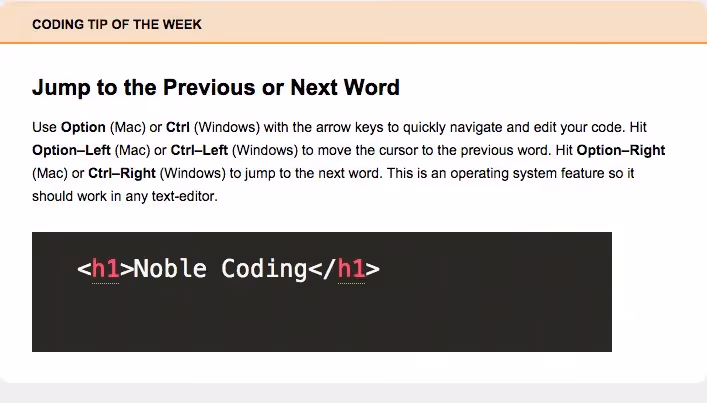Click the code example image showing Noble Coding
The height and width of the screenshot is (403, 707).
tap(321, 292)
